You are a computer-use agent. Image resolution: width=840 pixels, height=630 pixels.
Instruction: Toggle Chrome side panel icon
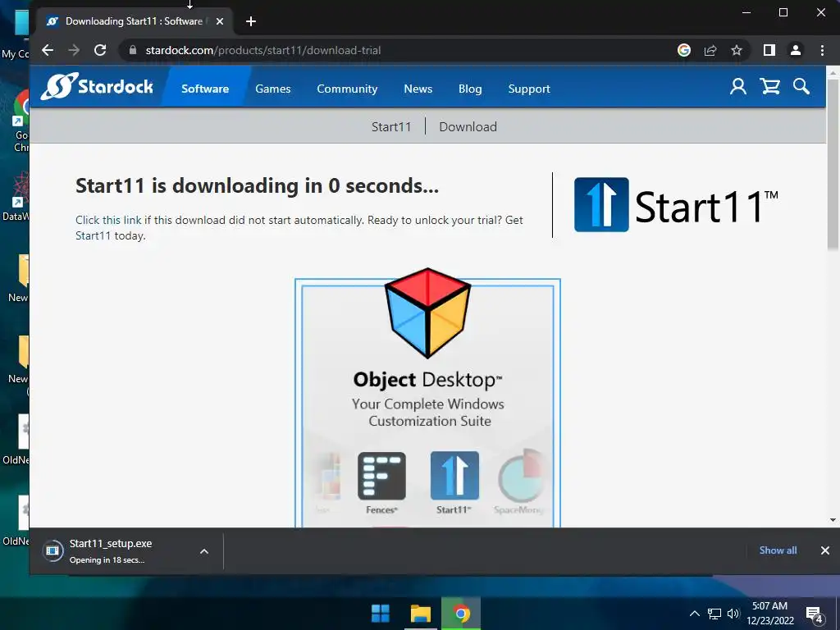pyautogui.click(x=769, y=50)
